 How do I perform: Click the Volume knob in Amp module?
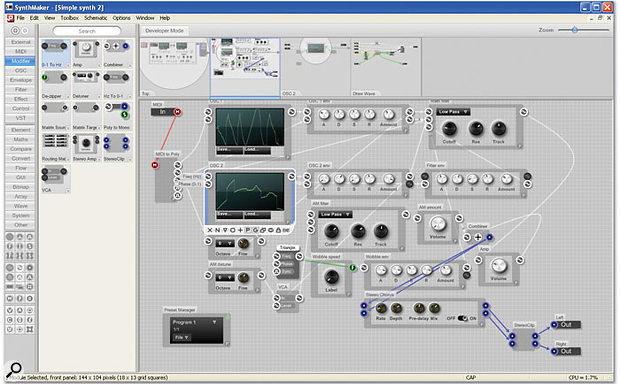499,266
